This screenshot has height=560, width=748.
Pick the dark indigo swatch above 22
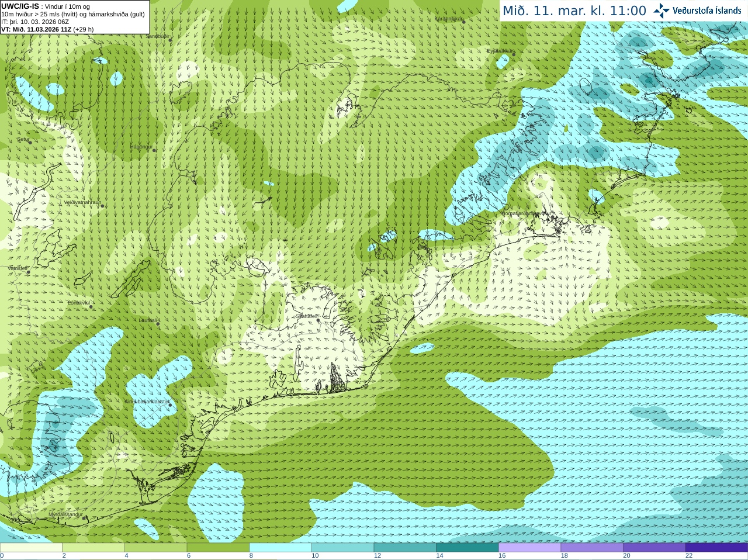coord(716,548)
